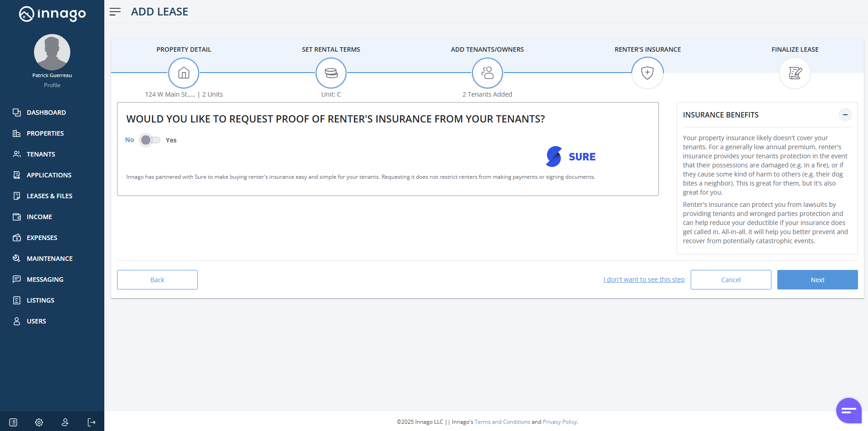The height and width of the screenshot is (431, 868).
Task: Open Dashboard from the sidebar
Action: pyautogui.click(x=46, y=113)
